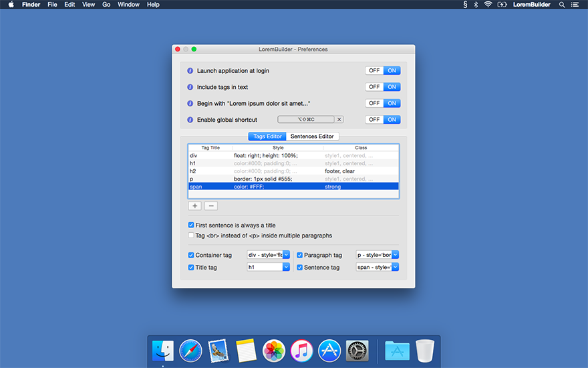
Task: Uncheck First sentence is always a title
Action: pyautogui.click(x=192, y=225)
